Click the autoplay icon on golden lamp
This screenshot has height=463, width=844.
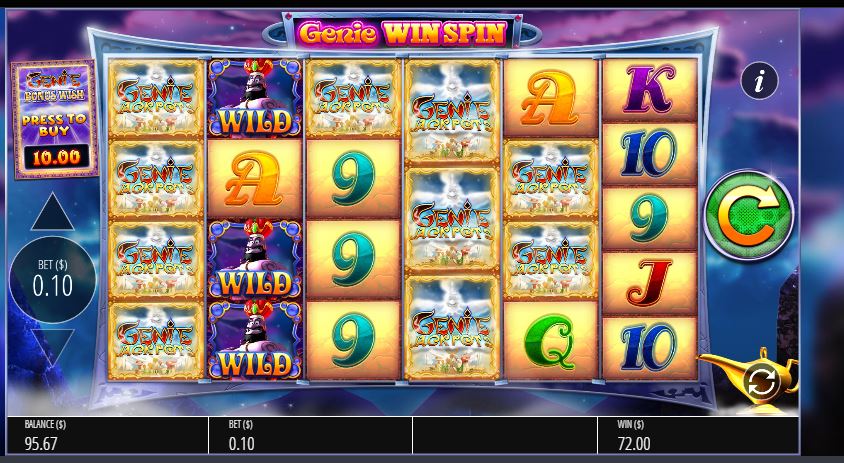[762, 382]
